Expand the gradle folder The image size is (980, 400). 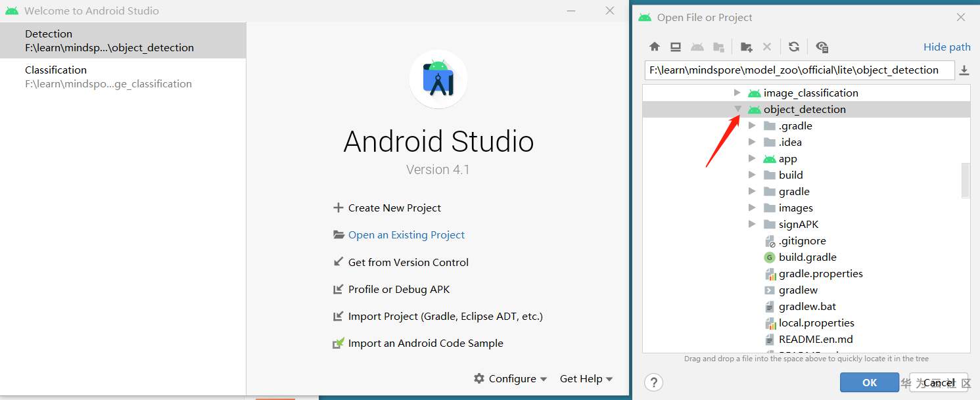pos(753,192)
